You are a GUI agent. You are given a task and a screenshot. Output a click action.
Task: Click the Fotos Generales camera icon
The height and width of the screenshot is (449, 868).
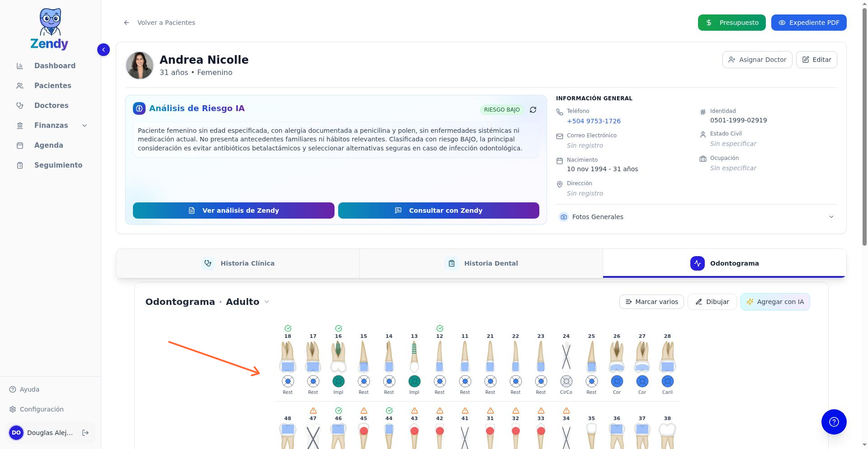[x=563, y=217]
